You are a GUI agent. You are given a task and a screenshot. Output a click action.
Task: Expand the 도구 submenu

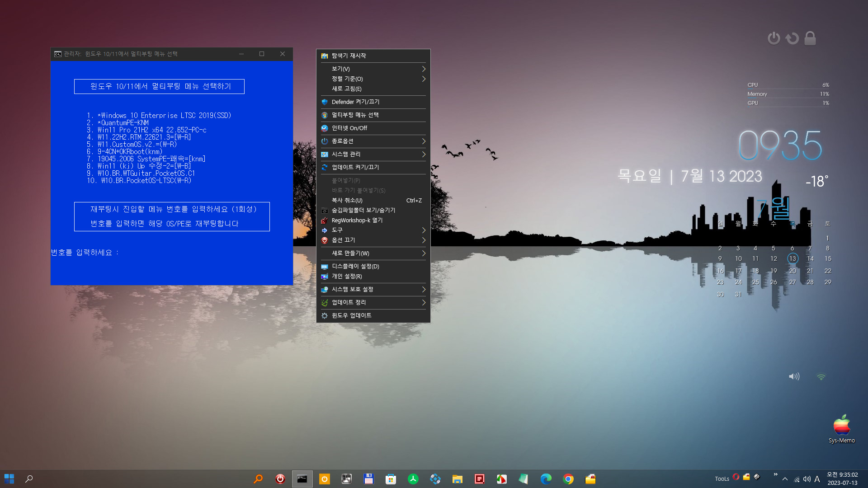point(373,230)
